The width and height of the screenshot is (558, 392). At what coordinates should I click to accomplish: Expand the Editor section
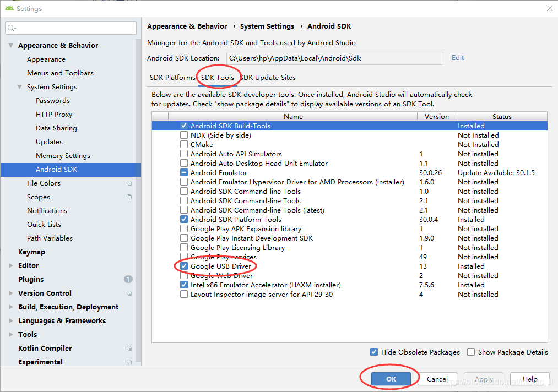pos(10,266)
